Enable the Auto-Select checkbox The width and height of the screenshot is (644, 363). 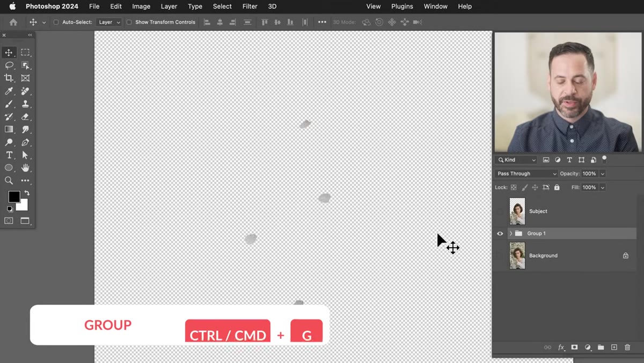point(56,22)
